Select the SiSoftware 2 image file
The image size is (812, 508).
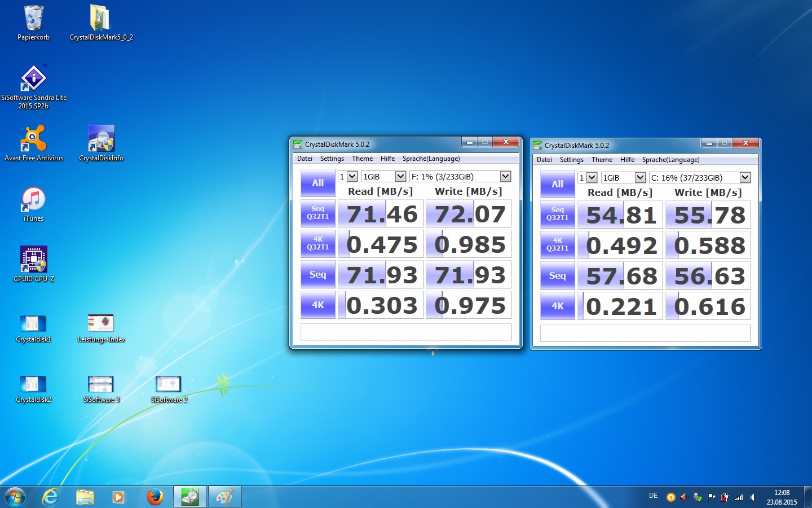click(169, 389)
